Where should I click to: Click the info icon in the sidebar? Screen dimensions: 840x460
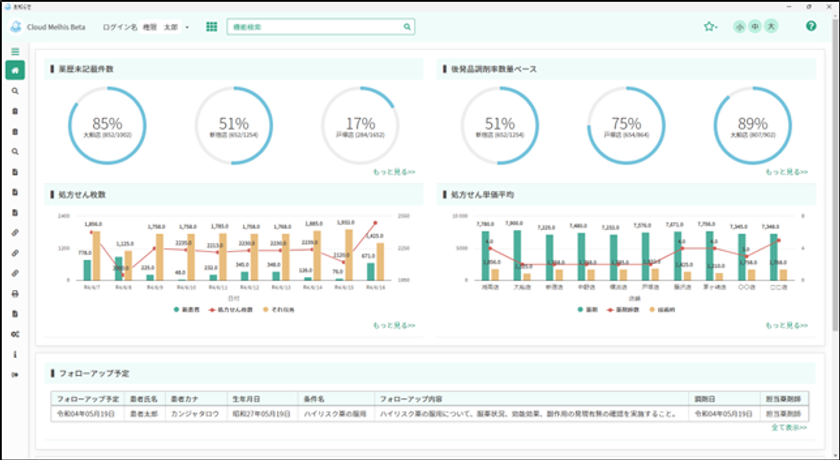tap(15, 353)
